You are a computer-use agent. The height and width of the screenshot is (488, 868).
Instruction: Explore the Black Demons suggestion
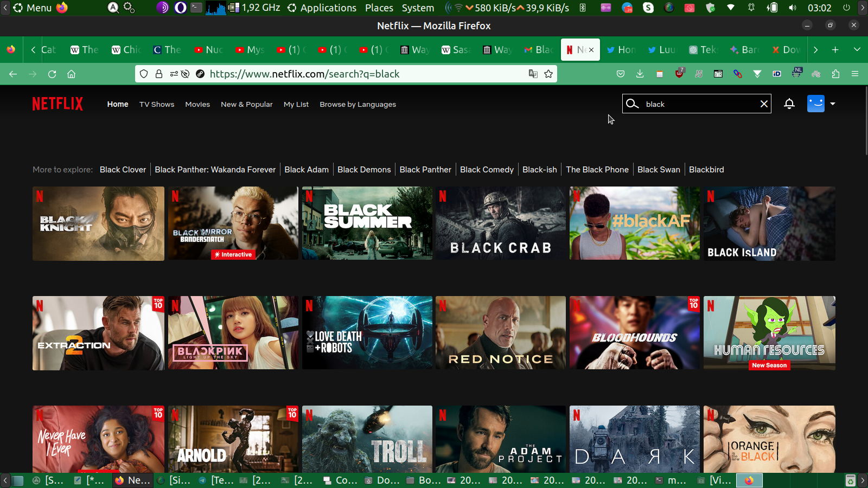point(364,170)
